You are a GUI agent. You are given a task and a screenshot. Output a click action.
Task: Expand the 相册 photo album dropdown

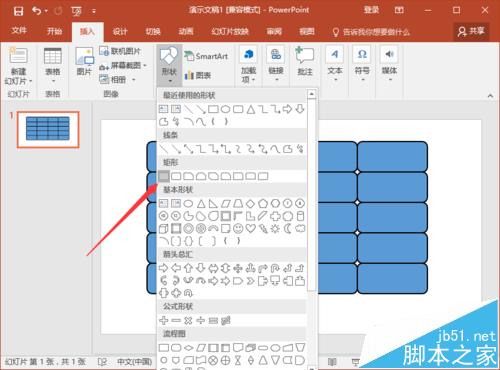133,80
